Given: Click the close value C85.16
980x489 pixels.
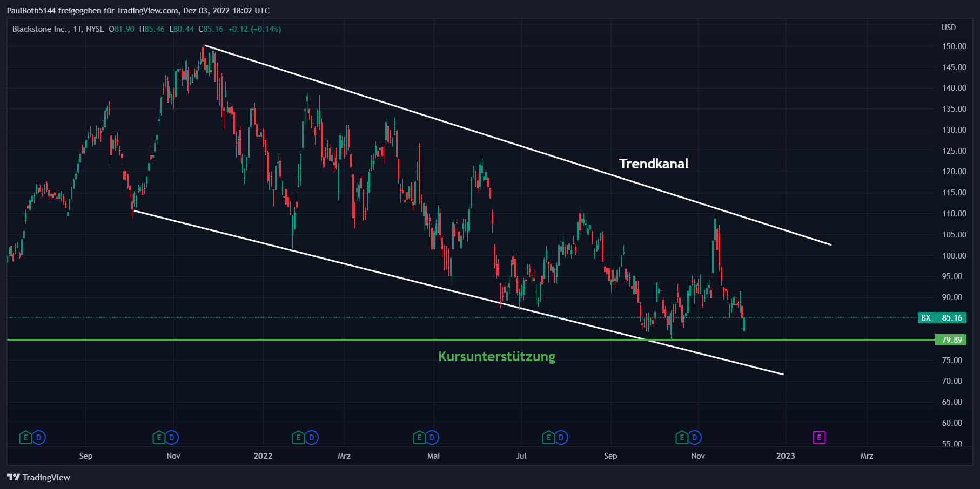Looking at the screenshot, I should [x=211, y=29].
